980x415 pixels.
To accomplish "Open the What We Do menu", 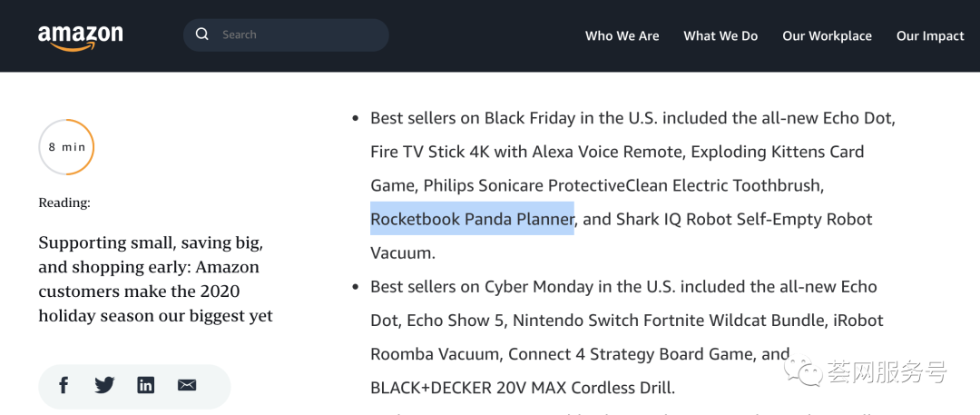I will (x=720, y=36).
